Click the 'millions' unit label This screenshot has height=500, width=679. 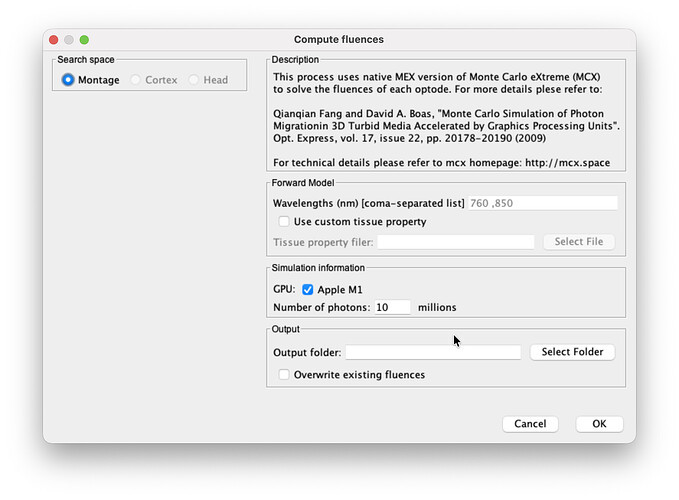[437, 307]
